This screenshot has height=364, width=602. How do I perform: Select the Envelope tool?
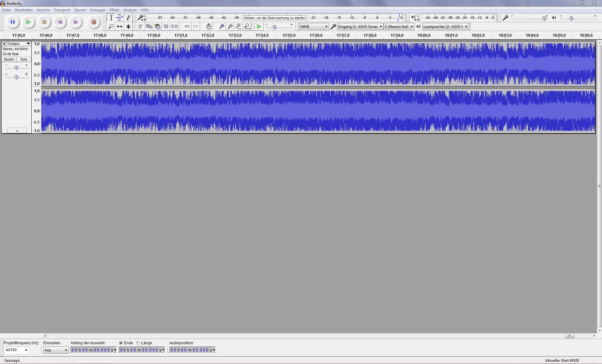tap(120, 18)
